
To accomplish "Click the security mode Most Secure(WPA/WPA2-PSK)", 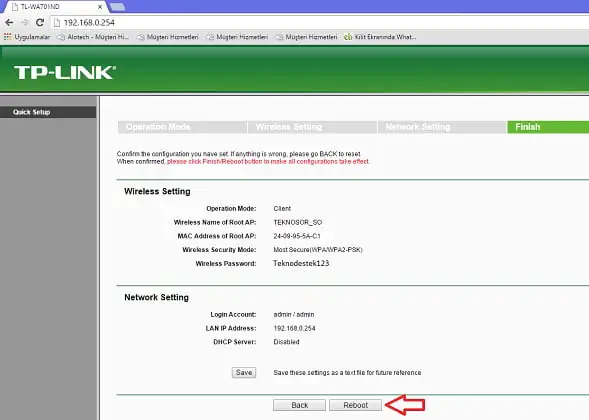I will [318, 250].
